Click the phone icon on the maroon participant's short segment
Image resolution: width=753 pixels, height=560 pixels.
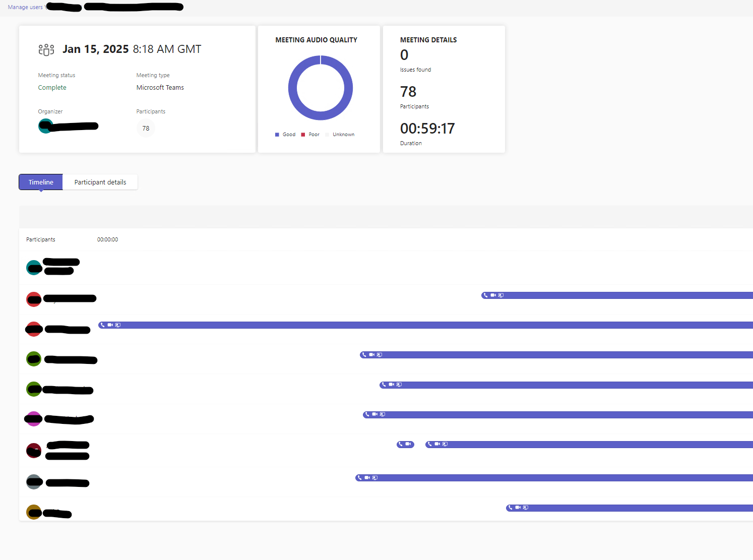tap(401, 444)
